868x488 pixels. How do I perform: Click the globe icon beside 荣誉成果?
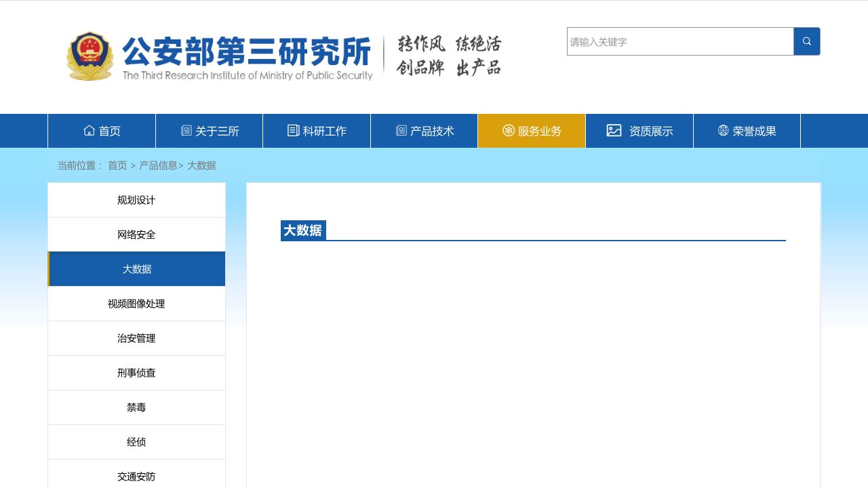pos(723,131)
